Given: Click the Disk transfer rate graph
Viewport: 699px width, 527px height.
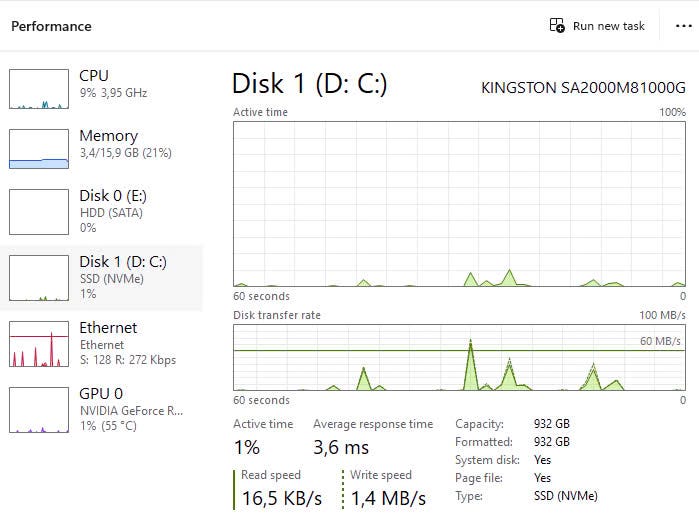Looking at the screenshot, I should [x=459, y=358].
